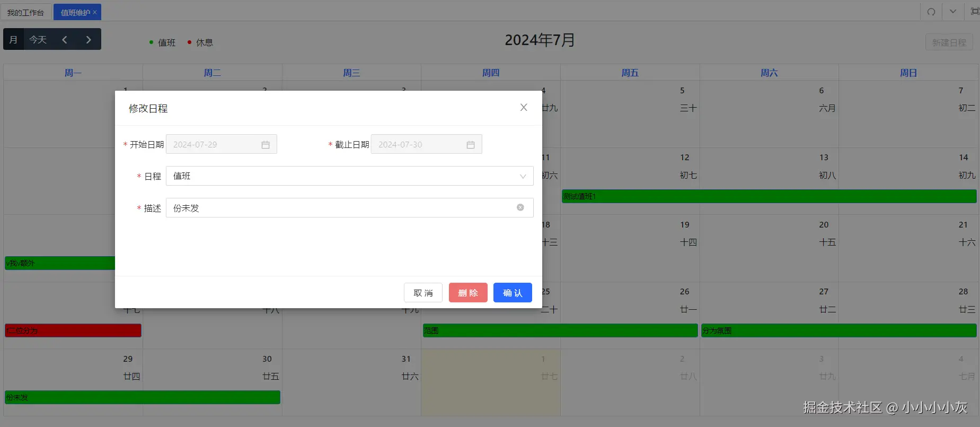The image size is (980, 427).
Task: Click the 修改日程 dialog title
Action: point(148,108)
